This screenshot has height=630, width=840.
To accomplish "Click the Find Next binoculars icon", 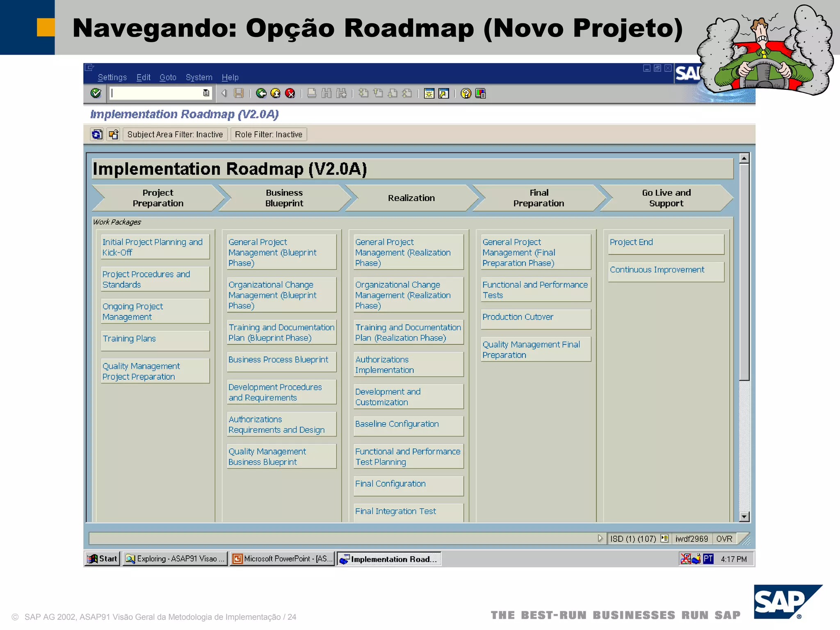I will (x=341, y=94).
